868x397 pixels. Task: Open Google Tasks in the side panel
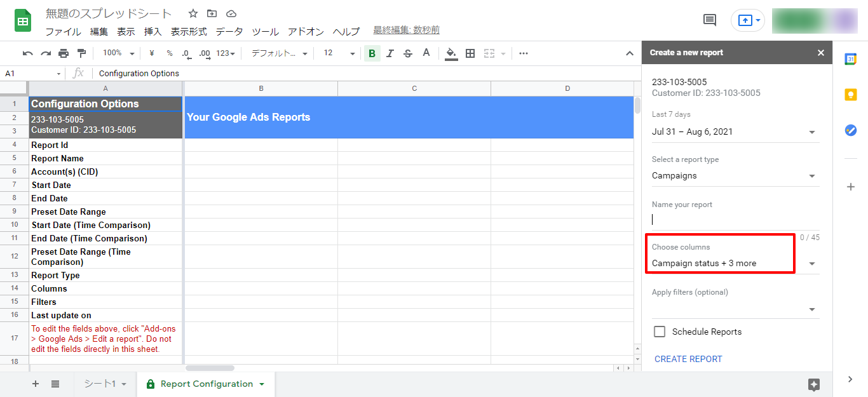[x=850, y=130]
